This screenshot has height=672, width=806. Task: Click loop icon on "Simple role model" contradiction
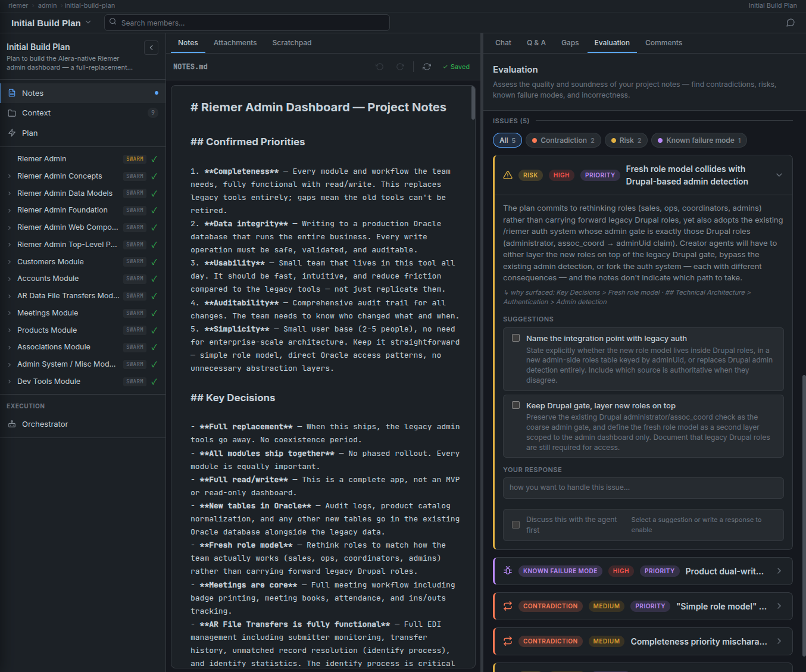(x=508, y=606)
